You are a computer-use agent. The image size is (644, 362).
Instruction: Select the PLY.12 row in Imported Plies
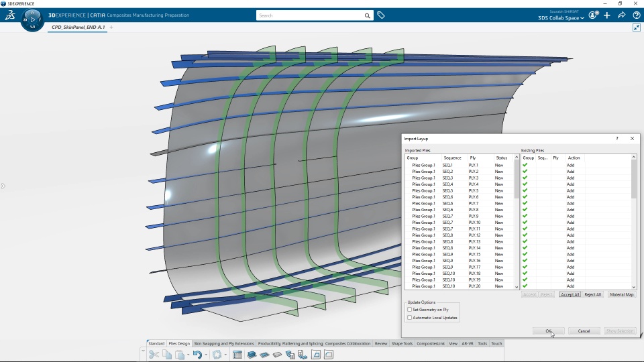459,235
